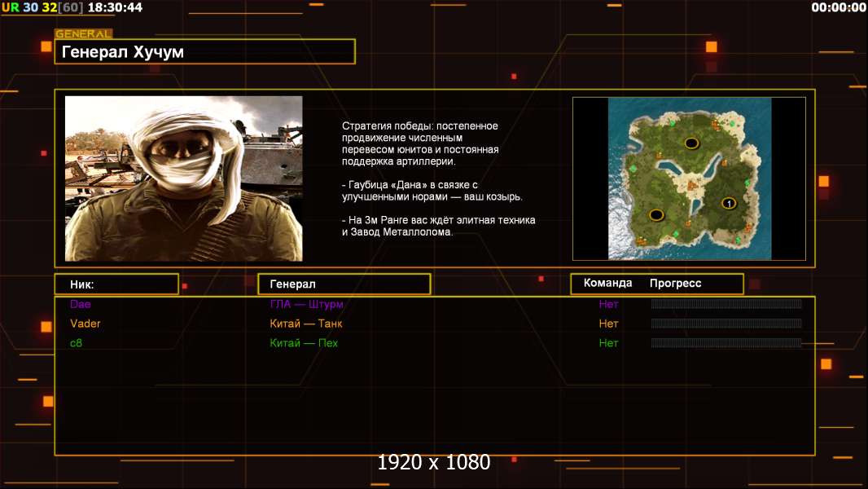Select the GENERAL tab label
Image resolution: width=868 pixels, height=489 pixels.
coord(83,34)
